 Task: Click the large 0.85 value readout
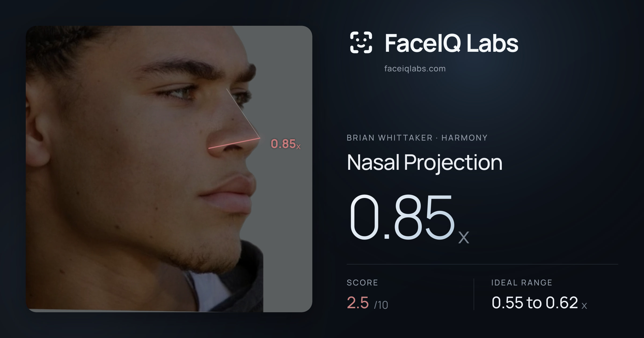402,217
